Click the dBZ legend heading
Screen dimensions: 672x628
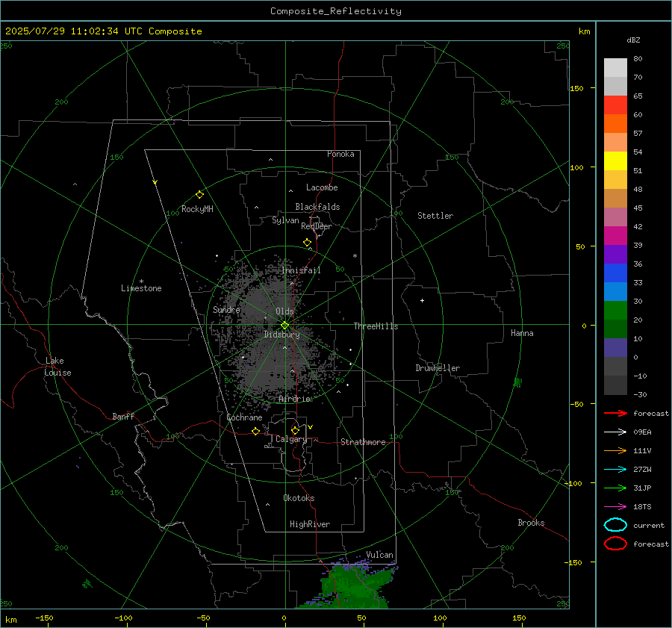633,40
